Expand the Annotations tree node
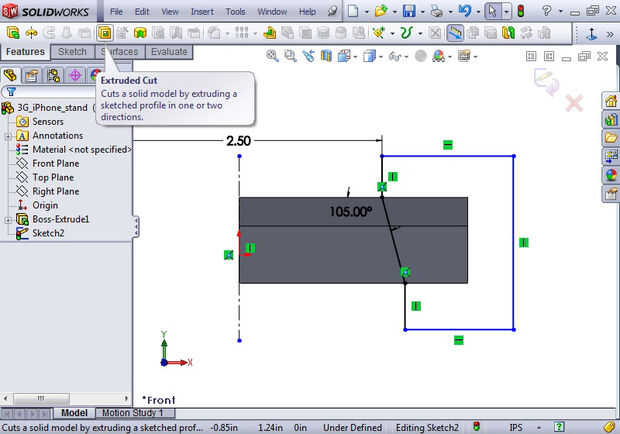The width and height of the screenshot is (620, 434). [8, 136]
